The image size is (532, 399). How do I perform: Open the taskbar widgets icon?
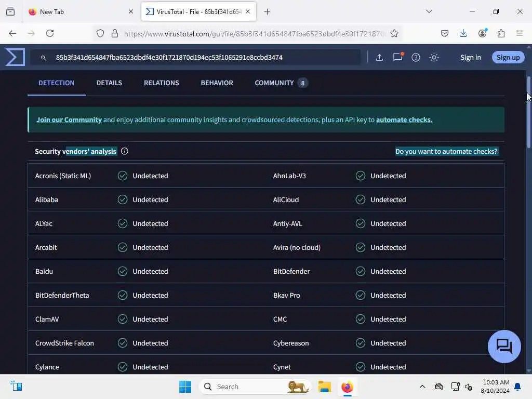tap(16, 386)
